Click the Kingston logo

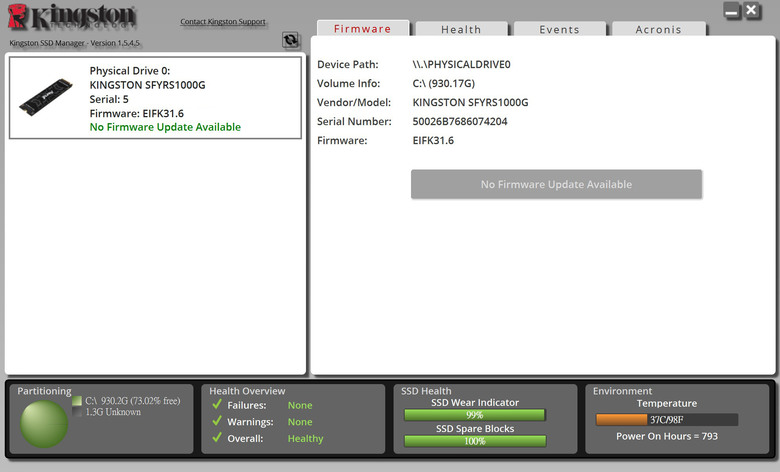[x=72, y=17]
